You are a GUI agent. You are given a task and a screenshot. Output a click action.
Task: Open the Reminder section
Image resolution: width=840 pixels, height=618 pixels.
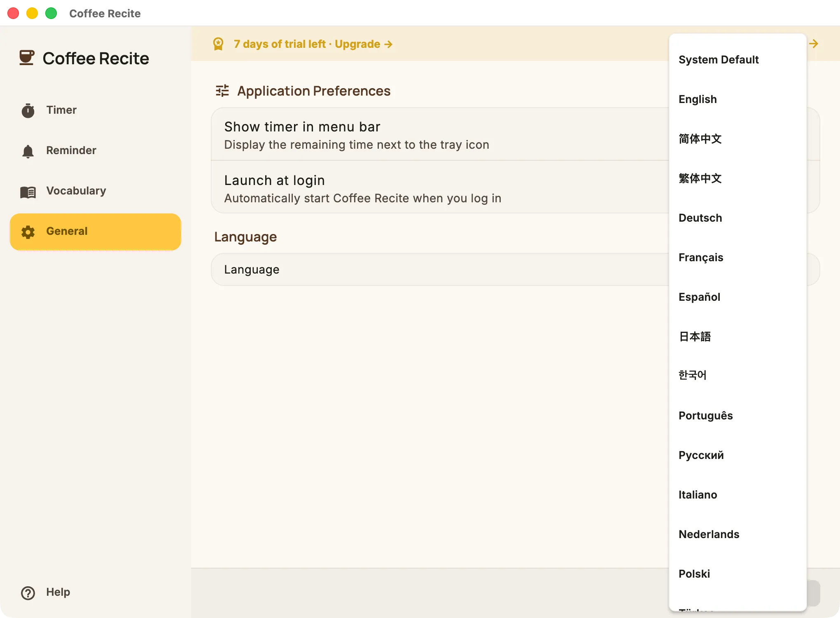96,151
